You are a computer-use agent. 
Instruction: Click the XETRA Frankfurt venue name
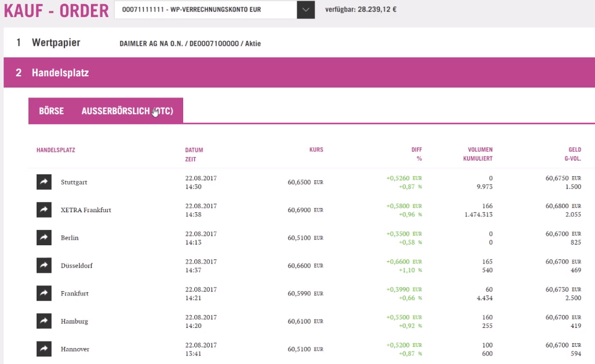point(86,210)
